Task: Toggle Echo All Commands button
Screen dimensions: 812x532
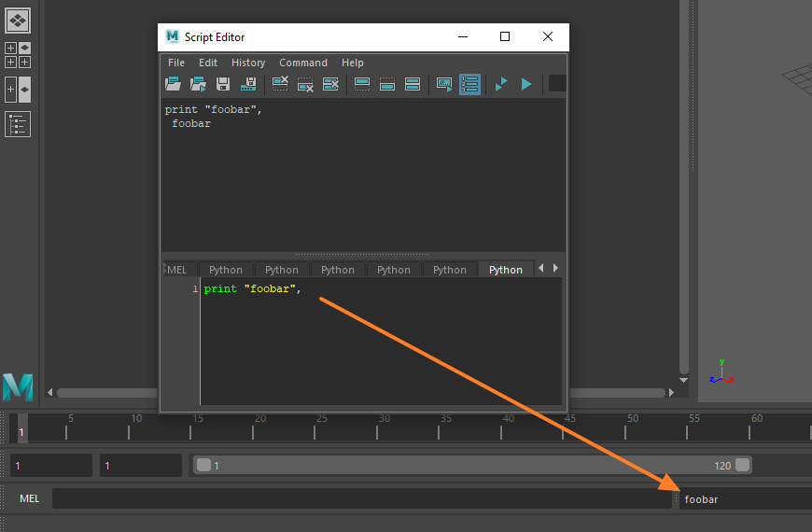Action: (x=444, y=84)
